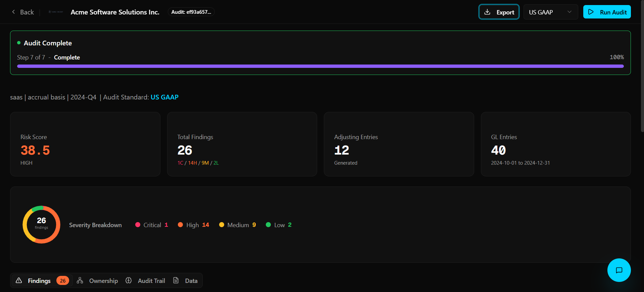Click the Run Audit button

[x=607, y=12]
